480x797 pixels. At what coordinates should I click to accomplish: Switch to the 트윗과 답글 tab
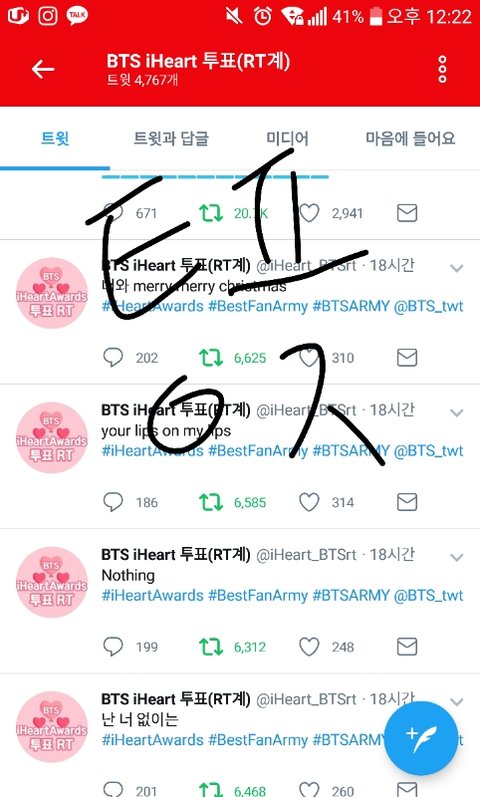point(171,138)
